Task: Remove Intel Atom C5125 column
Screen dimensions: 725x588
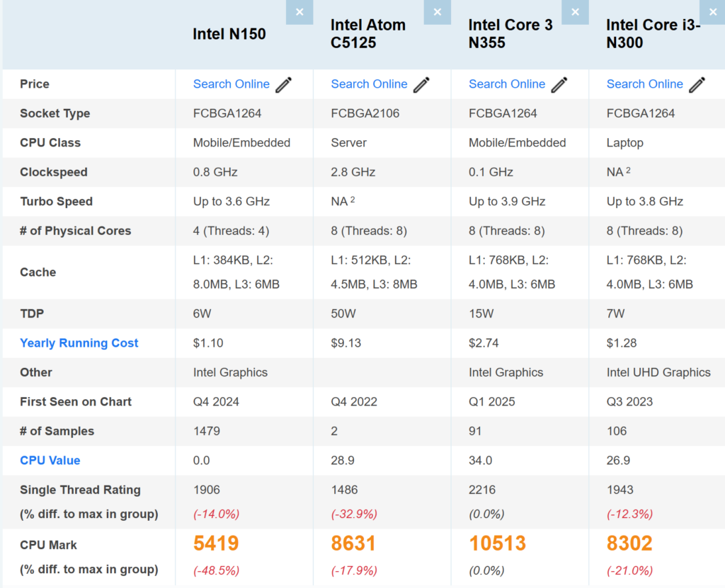Action: 437,12
